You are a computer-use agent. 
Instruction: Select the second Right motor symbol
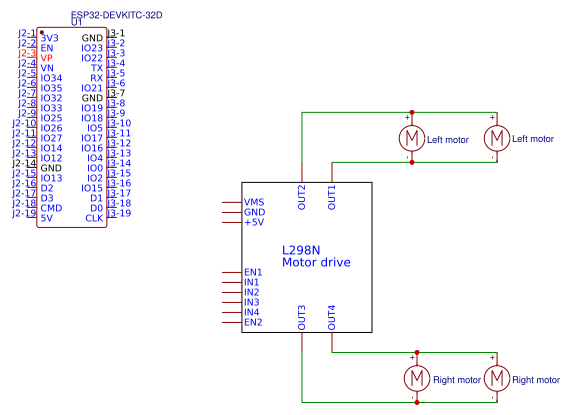point(497,378)
